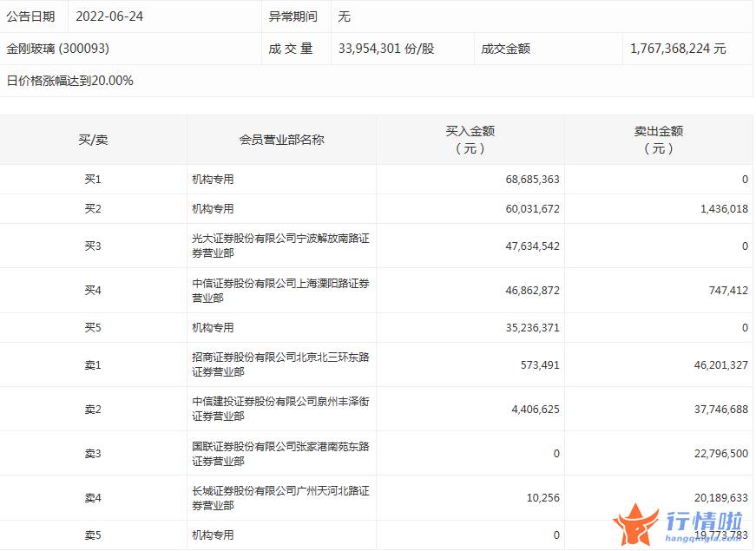Screen dimensions: 756x551
Task: Click 长城证券广州天河北路 branch name
Action: click(x=280, y=498)
